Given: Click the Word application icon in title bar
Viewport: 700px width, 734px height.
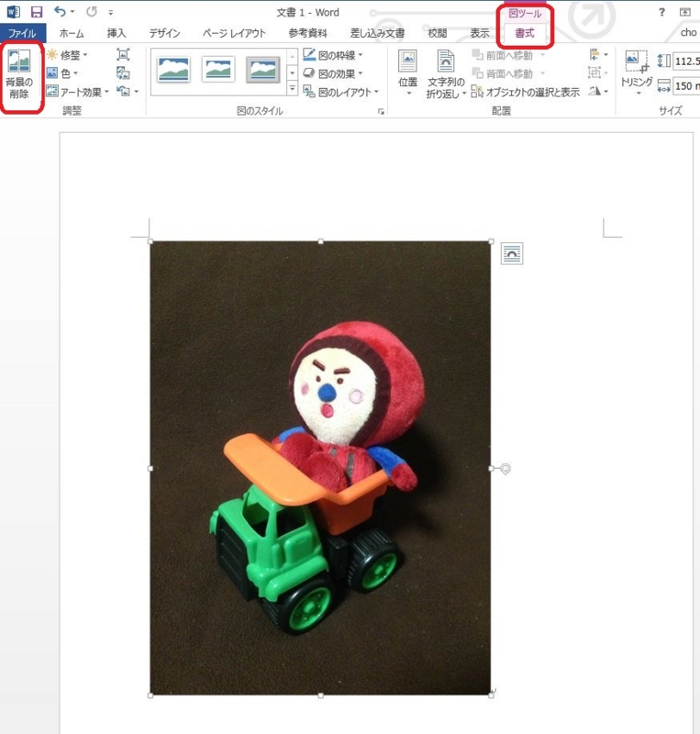Looking at the screenshot, I should (x=13, y=12).
